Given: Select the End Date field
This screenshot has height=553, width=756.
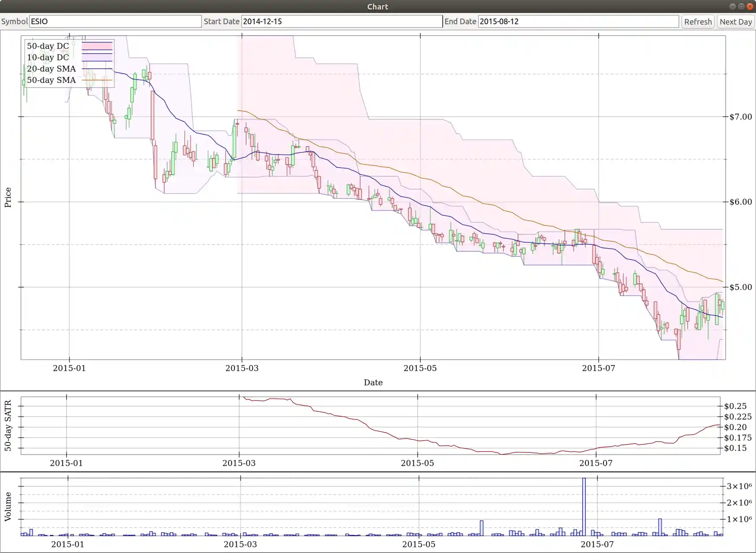Looking at the screenshot, I should [x=578, y=21].
